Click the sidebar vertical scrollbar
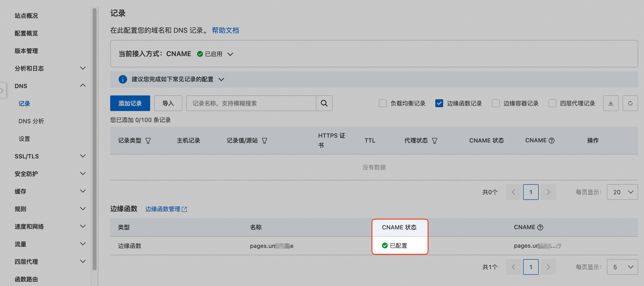Screen dimensions: 644x286 tap(94, 139)
